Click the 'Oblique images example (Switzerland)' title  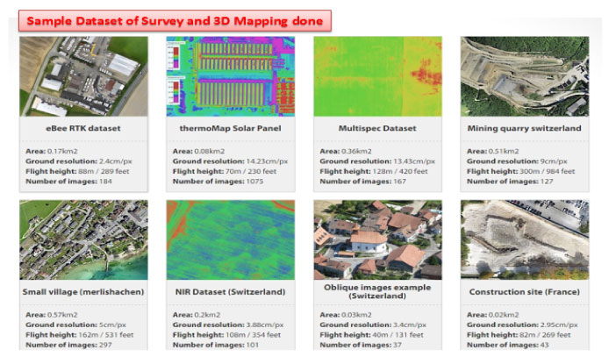(x=377, y=291)
